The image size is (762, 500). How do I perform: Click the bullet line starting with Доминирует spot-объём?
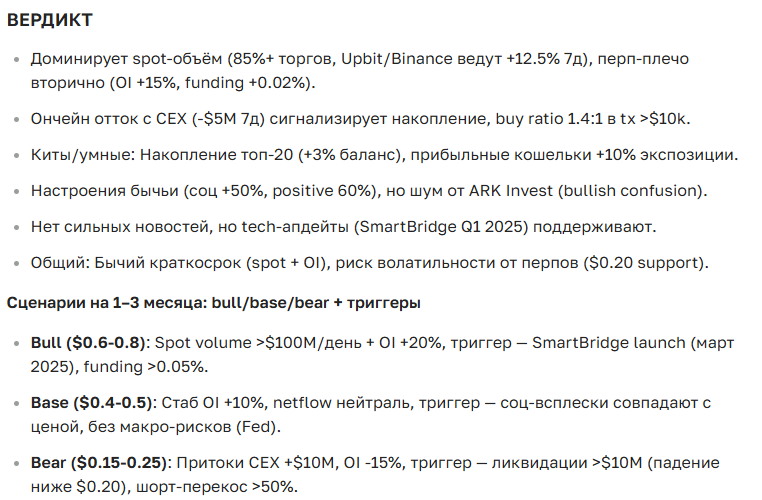tap(200, 60)
